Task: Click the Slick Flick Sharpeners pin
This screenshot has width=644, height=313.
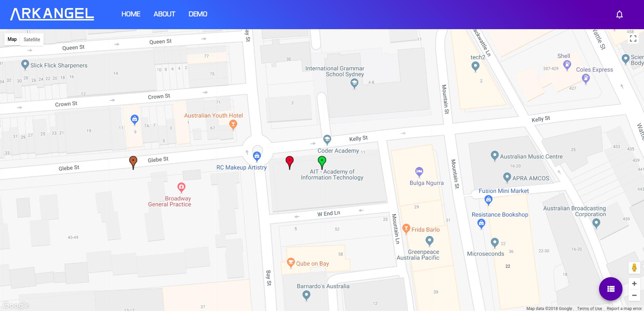Action: click(25, 65)
